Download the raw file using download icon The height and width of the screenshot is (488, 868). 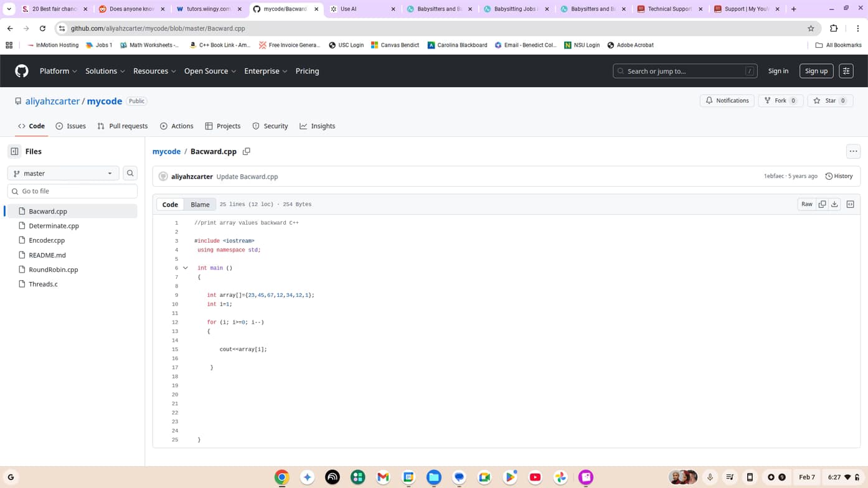pyautogui.click(x=834, y=204)
